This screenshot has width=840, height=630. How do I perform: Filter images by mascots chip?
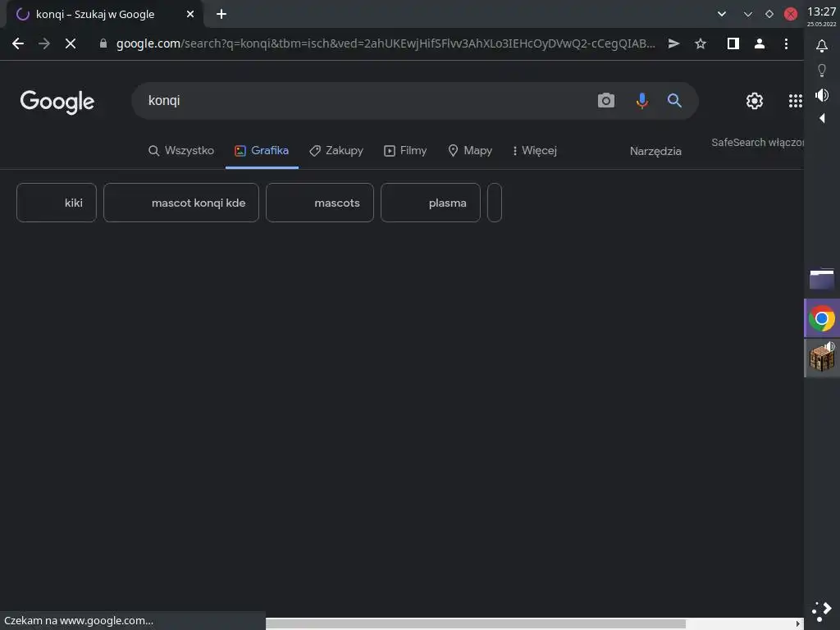coord(320,203)
